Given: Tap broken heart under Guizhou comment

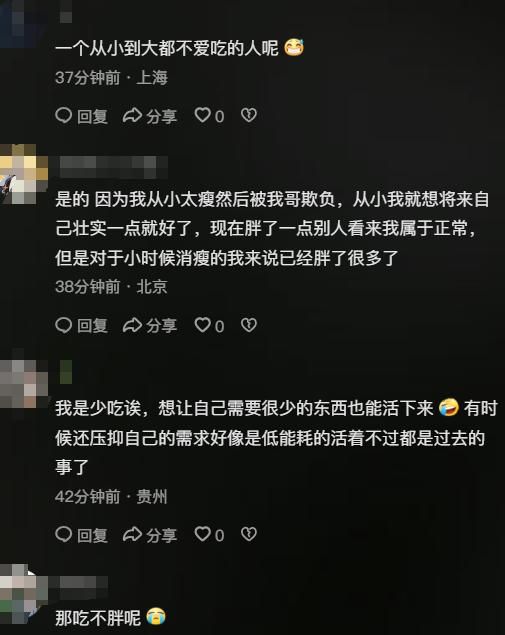Looking at the screenshot, I should pyautogui.click(x=249, y=534).
